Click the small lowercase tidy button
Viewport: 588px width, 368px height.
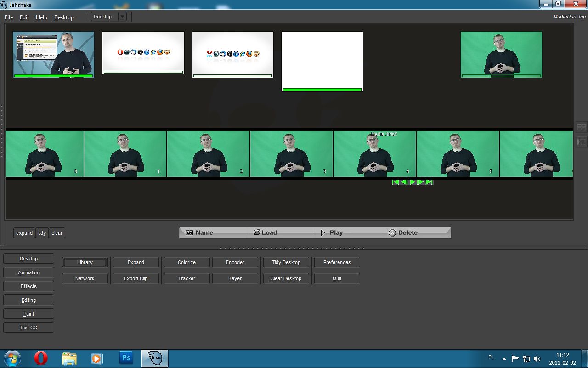pos(42,233)
